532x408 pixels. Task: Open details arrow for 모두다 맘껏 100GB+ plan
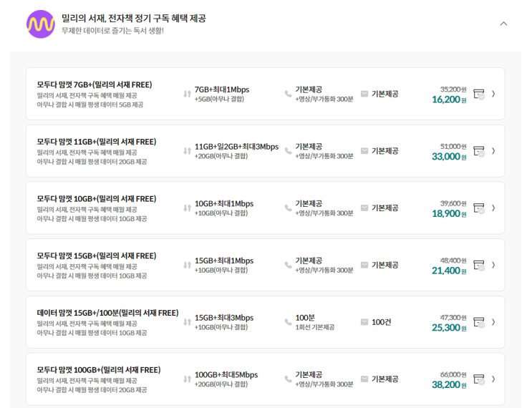tap(493, 379)
